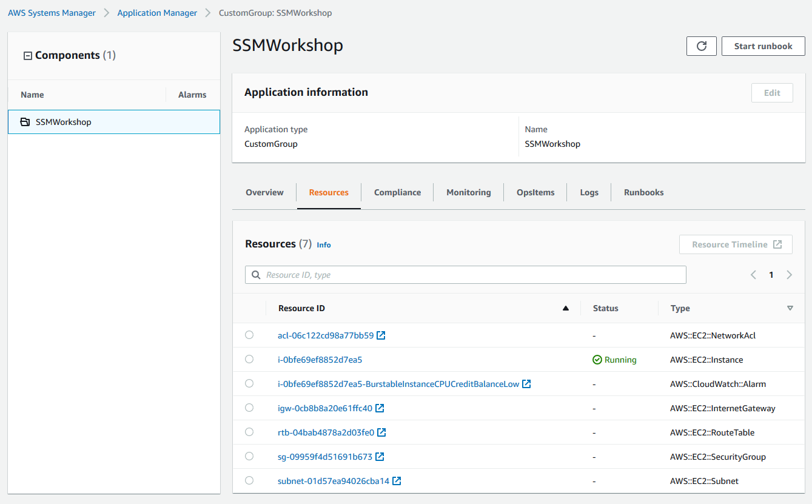
Task: Click the AWS::EC2::Instance type cell
Action: click(x=706, y=360)
